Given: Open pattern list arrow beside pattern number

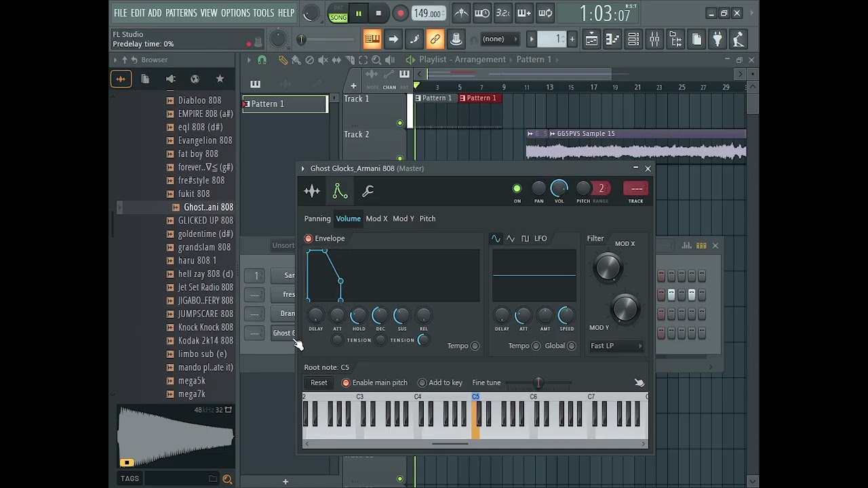Looking at the screenshot, I should pos(532,39).
